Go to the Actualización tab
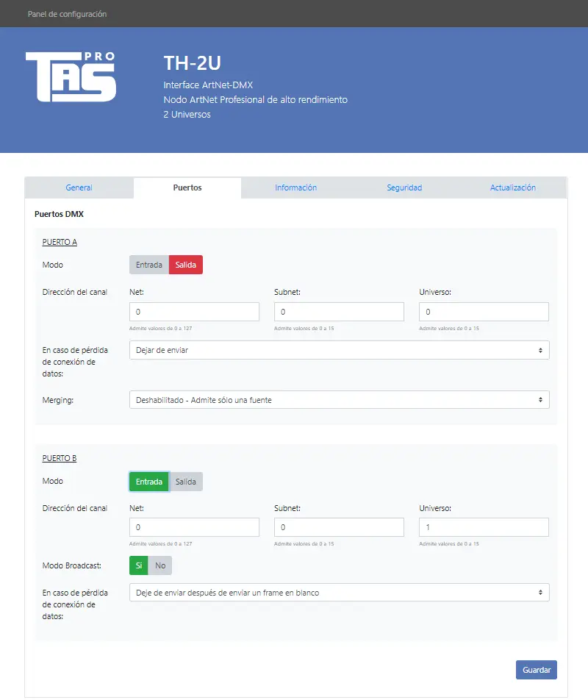588x700 pixels. pos(512,187)
